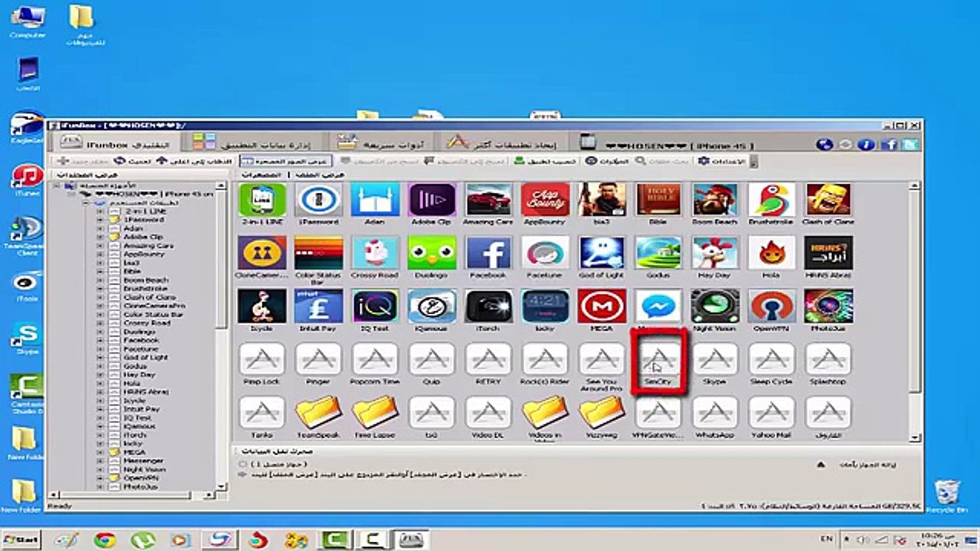Viewport: 980px width, 551px height.
Task: Click the app grid scroll-up arrow
Action: 915,186
